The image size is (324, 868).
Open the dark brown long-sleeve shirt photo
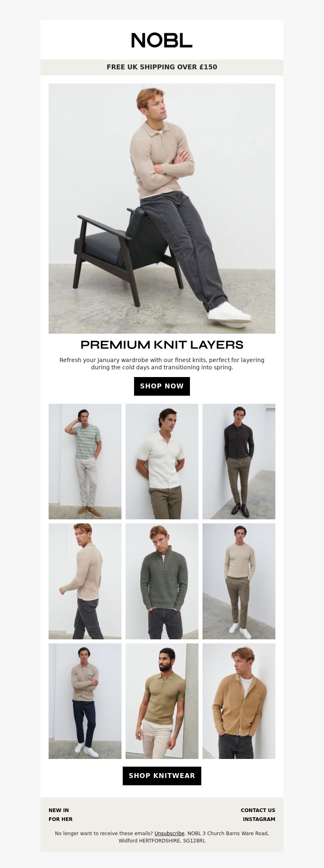point(239,461)
